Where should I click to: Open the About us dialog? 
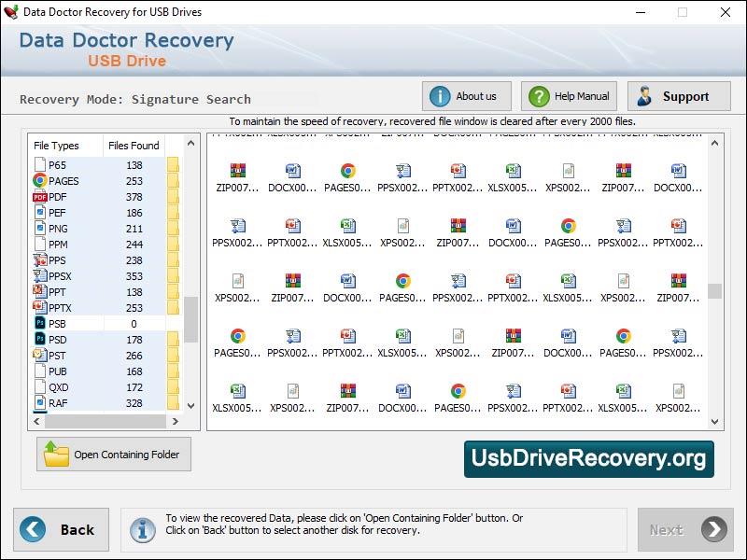click(466, 95)
